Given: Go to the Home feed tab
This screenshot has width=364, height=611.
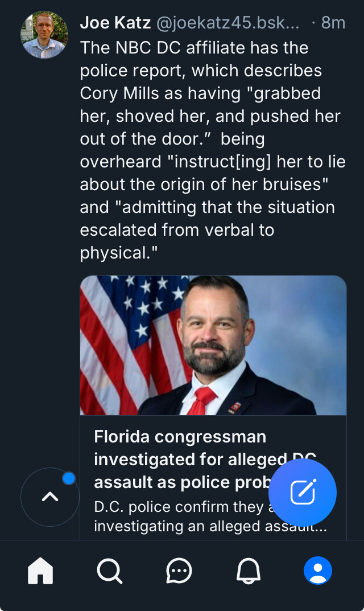Looking at the screenshot, I should [40, 570].
